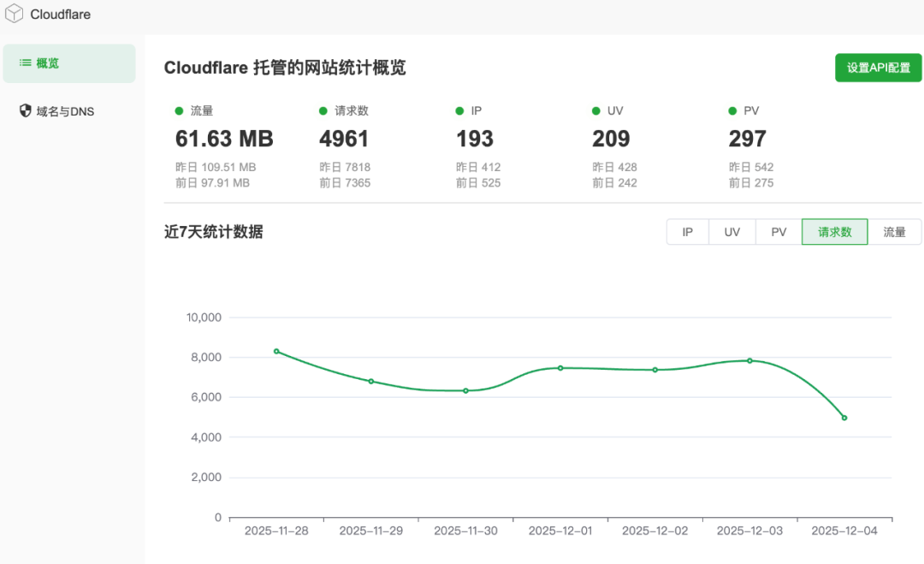
Task: Click the list icon beside 概览
Action: click(26, 62)
